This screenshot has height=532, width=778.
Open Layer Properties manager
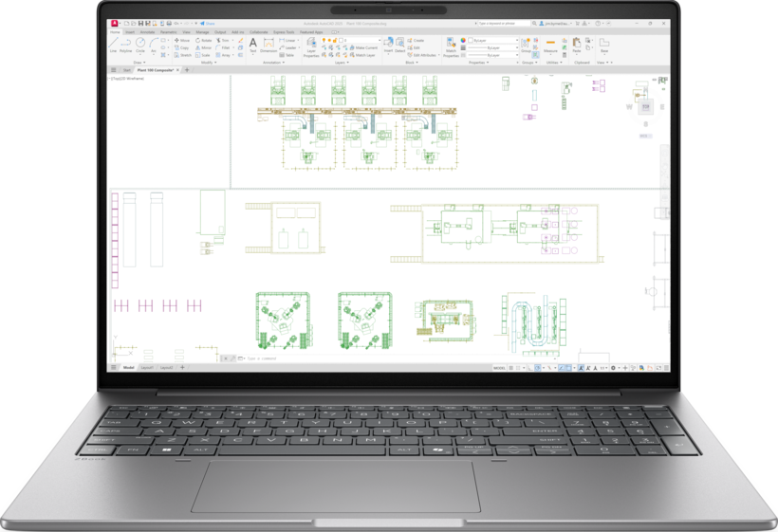tap(311, 47)
